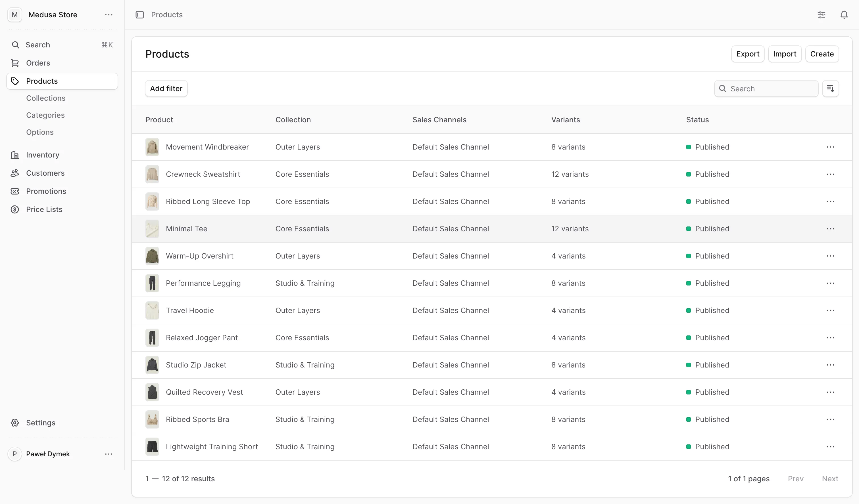This screenshot has height=504, width=859.
Task: Open the Quilted Recovery Vest row
Action: pos(492,392)
